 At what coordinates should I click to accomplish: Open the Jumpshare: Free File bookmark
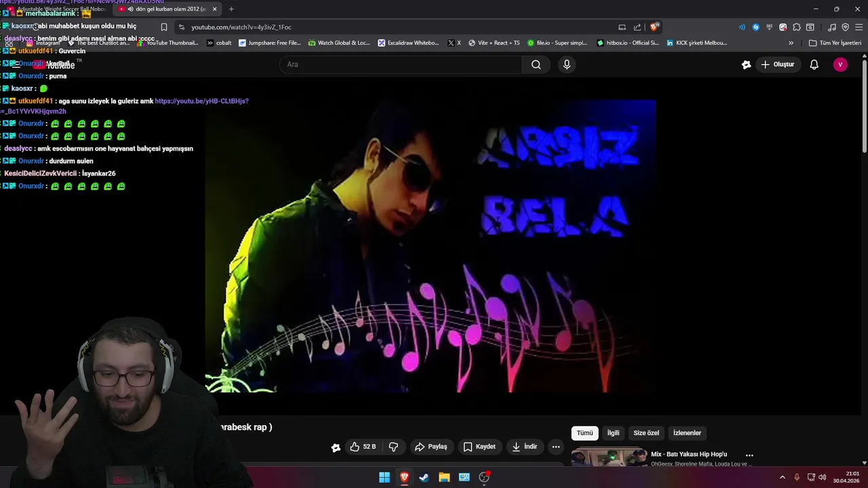click(x=269, y=43)
